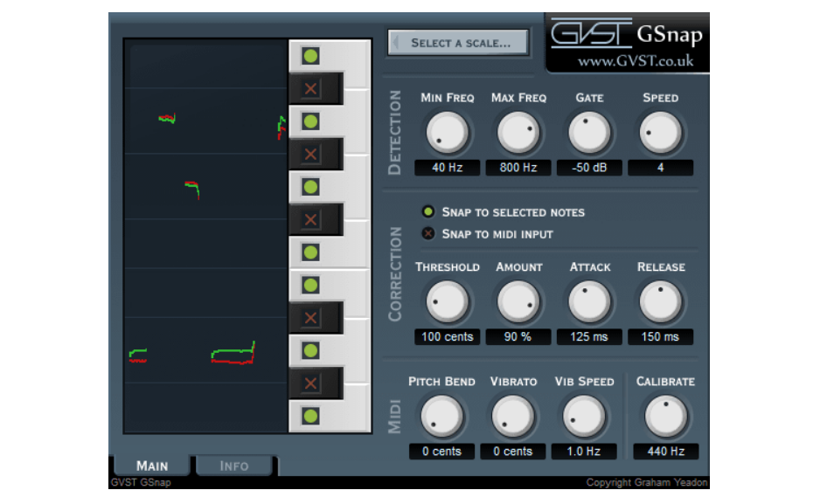Enable the D# black key note
813x504 pixels.
pos(310,318)
